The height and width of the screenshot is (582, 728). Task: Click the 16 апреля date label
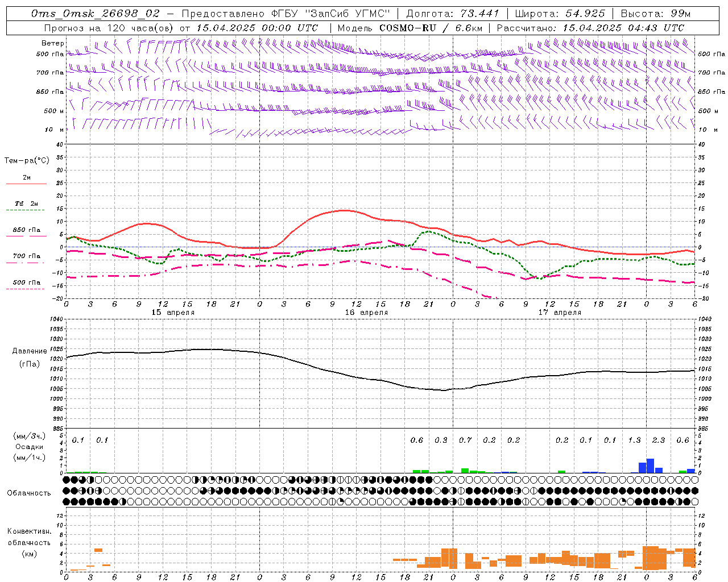tap(366, 313)
